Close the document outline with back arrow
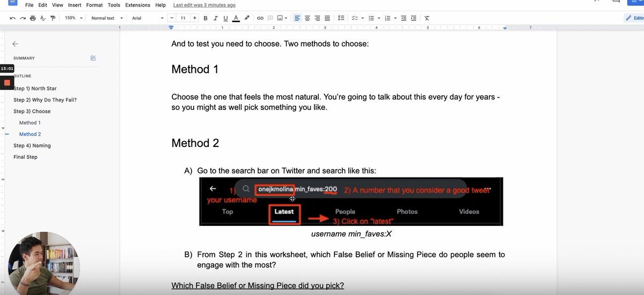Image resolution: width=644 pixels, height=295 pixels. tap(15, 44)
